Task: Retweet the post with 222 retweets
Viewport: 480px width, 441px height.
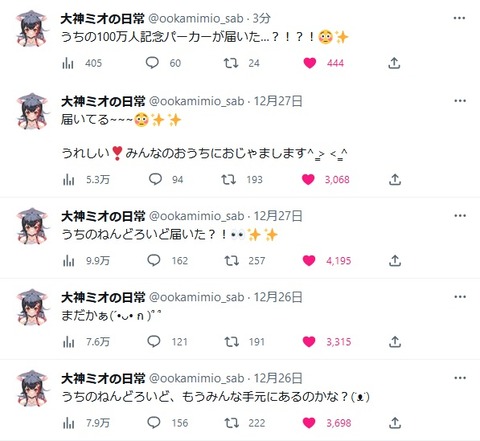Action: [x=231, y=423]
